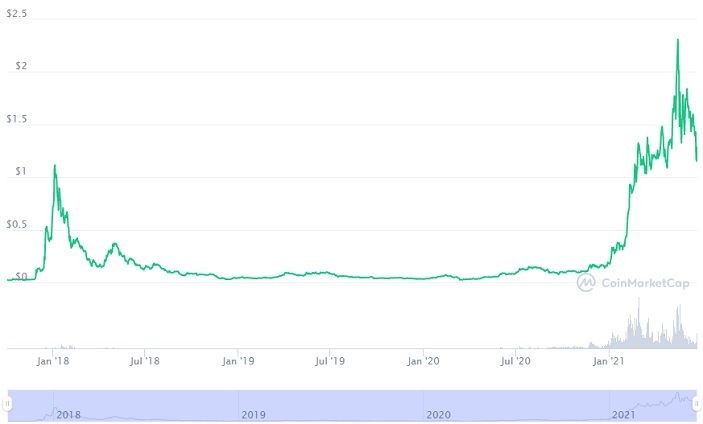Click the 2021 all-time-high price peak
This screenshot has height=424, width=703.
tap(678, 40)
